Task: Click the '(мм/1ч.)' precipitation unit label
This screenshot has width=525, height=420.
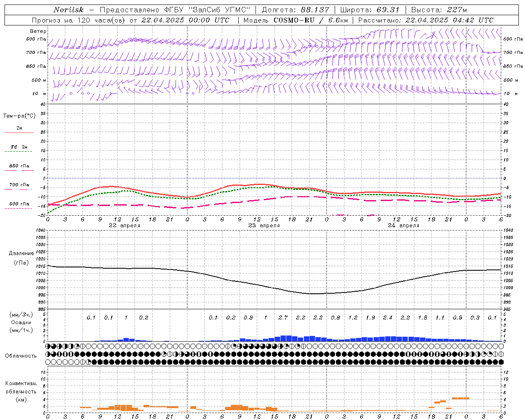Action: click(x=21, y=330)
